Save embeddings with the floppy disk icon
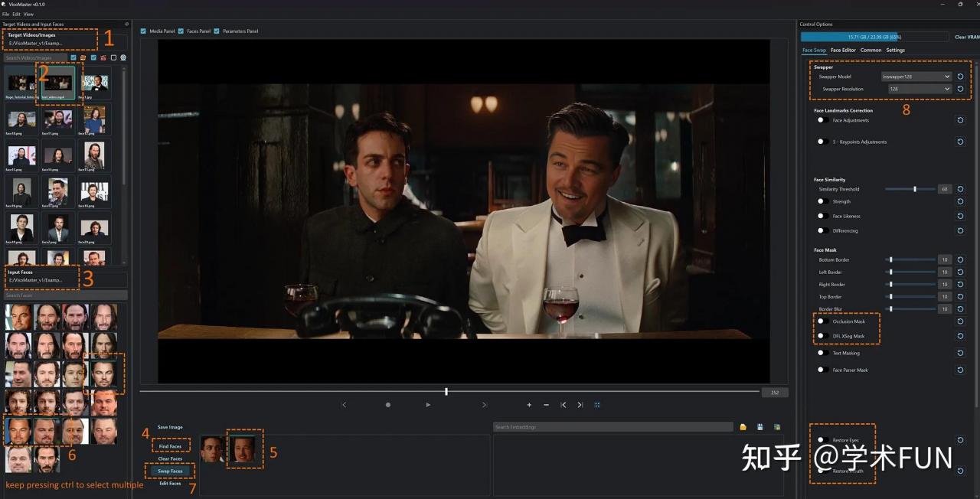 760,427
